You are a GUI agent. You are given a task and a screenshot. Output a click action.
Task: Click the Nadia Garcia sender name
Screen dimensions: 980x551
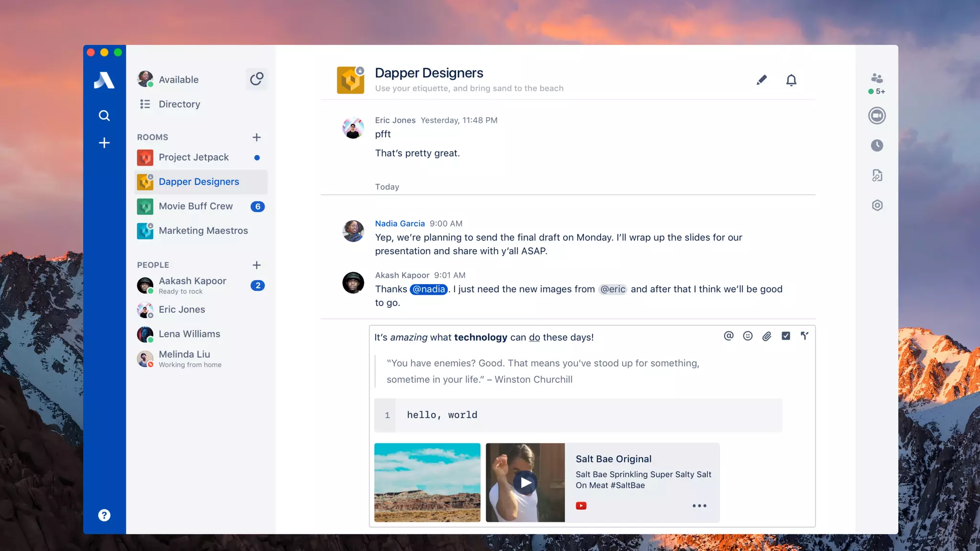(x=400, y=223)
